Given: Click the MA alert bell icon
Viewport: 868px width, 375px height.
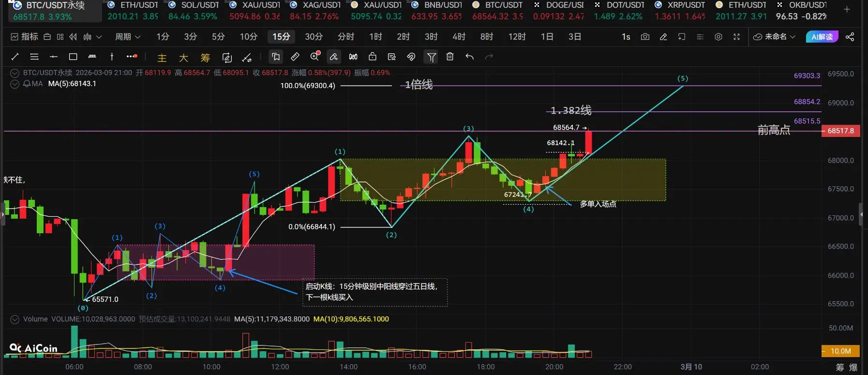Looking at the screenshot, I should [27, 84].
